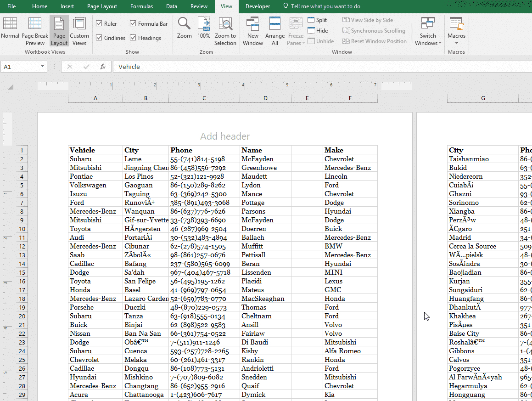This screenshot has height=401, width=532.
Task: Split the worksheet window
Action: click(x=318, y=20)
